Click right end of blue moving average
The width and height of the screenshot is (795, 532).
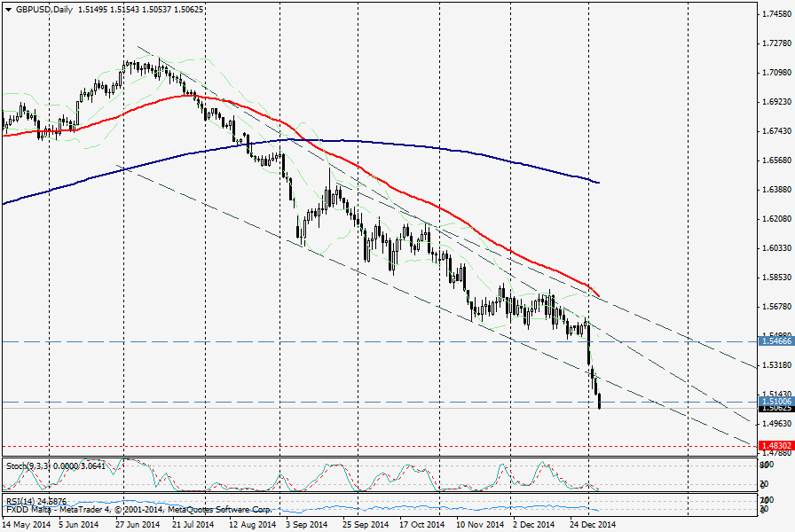pos(598,183)
